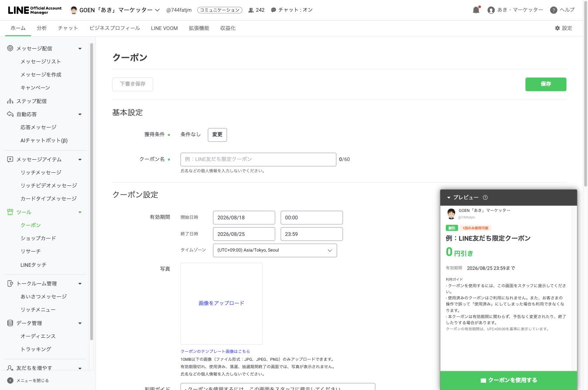This screenshot has width=588, height=390.
Task: Click the メニューを閉じる arrow icon
Action: [10, 380]
